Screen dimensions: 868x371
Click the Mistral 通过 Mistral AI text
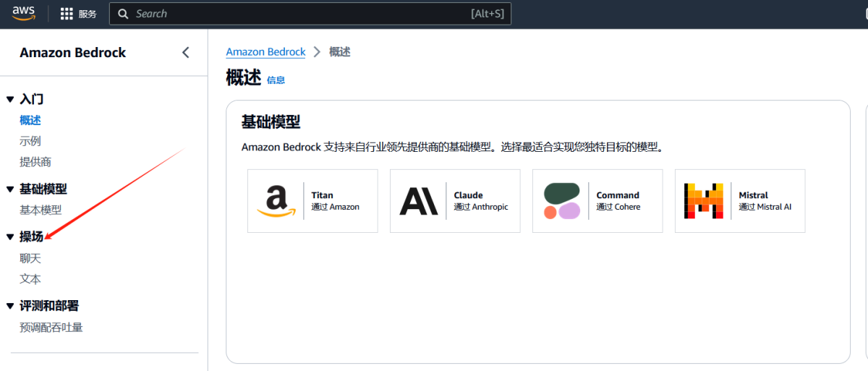point(765,201)
